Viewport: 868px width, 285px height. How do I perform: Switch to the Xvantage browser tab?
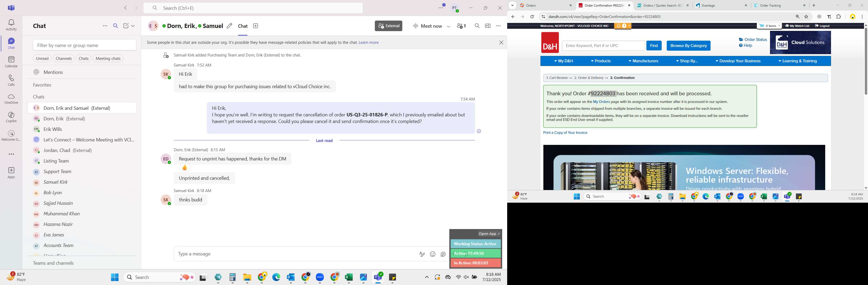click(721, 5)
